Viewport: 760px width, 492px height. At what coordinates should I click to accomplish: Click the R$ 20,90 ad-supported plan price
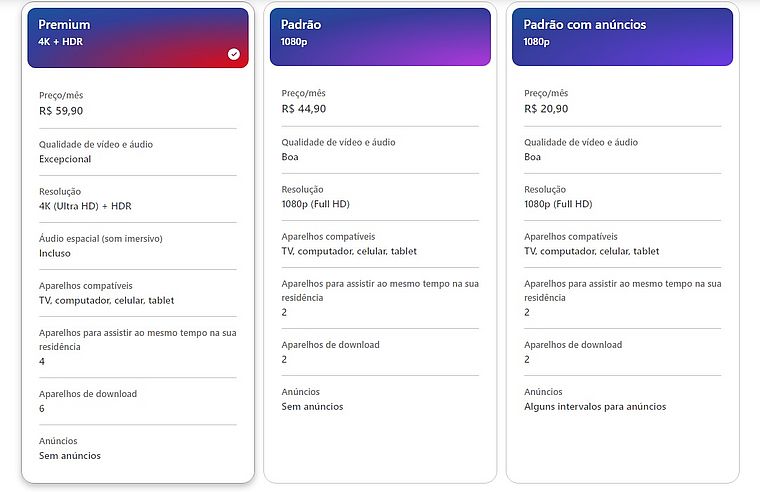[x=546, y=109]
